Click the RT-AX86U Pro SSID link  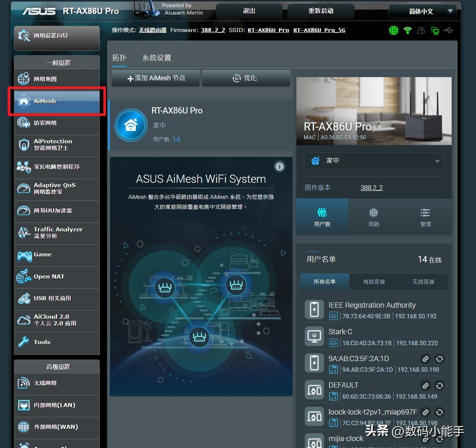(x=268, y=30)
